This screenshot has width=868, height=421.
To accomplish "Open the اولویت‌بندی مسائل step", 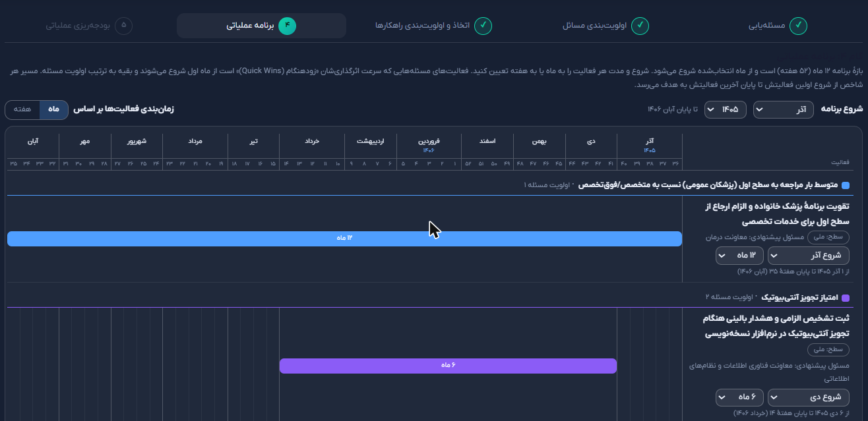I will [x=606, y=26].
